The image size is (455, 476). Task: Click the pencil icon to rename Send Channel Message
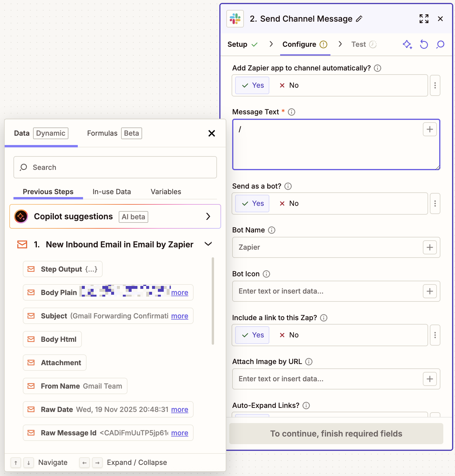click(x=359, y=18)
